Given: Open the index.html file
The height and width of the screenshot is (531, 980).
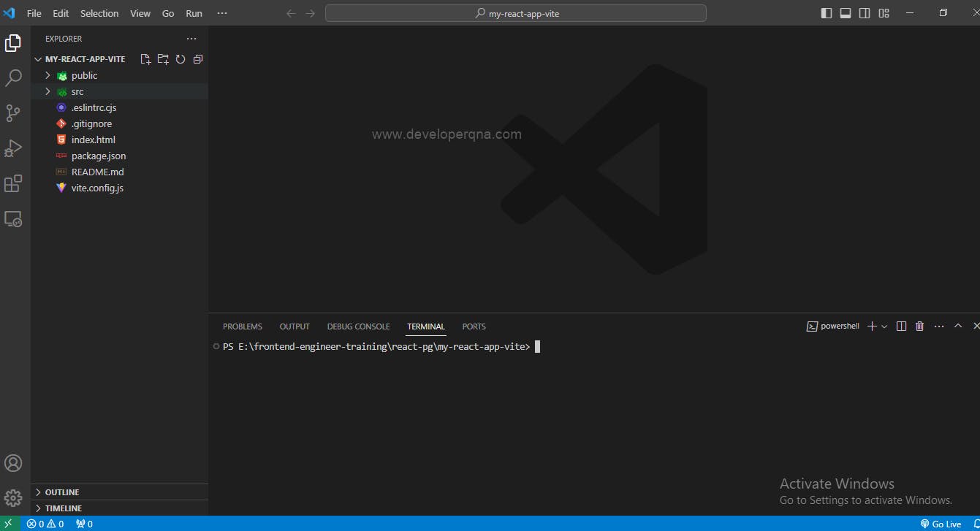Looking at the screenshot, I should pos(119,140).
